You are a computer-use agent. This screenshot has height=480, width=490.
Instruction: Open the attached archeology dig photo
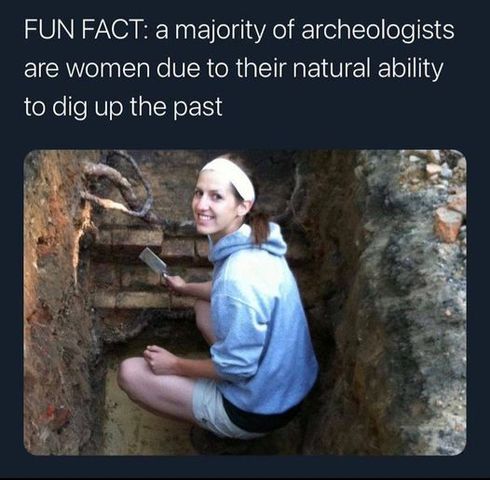coord(245,302)
